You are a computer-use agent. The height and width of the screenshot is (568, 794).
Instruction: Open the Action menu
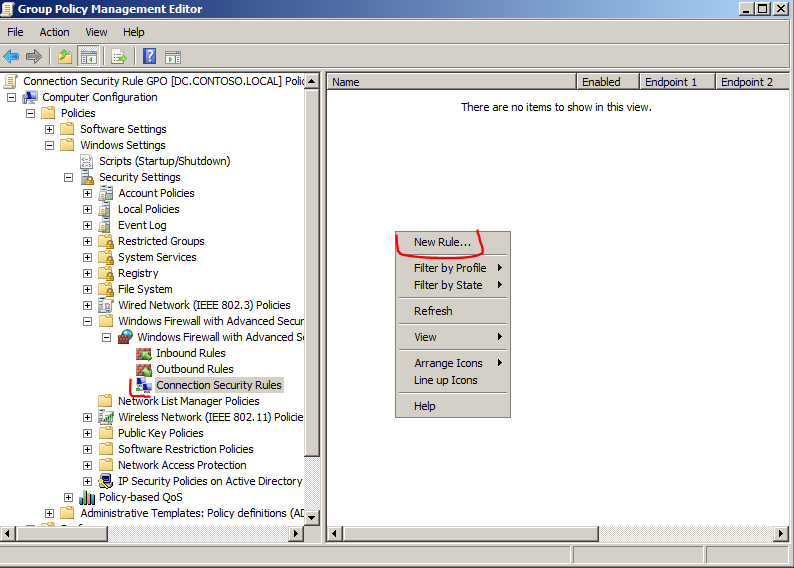click(54, 32)
